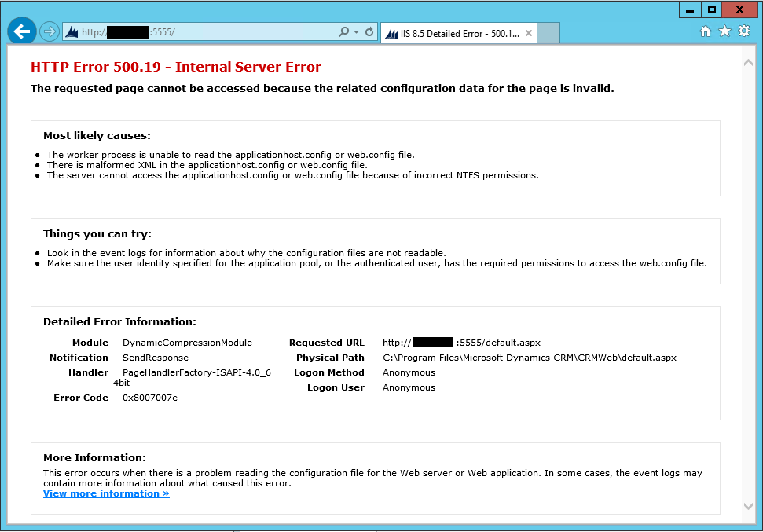Click the module name DynamicCompressionModule
Image resolution: width=763 pixels, height=532 pixels.
tap(187, 343)
